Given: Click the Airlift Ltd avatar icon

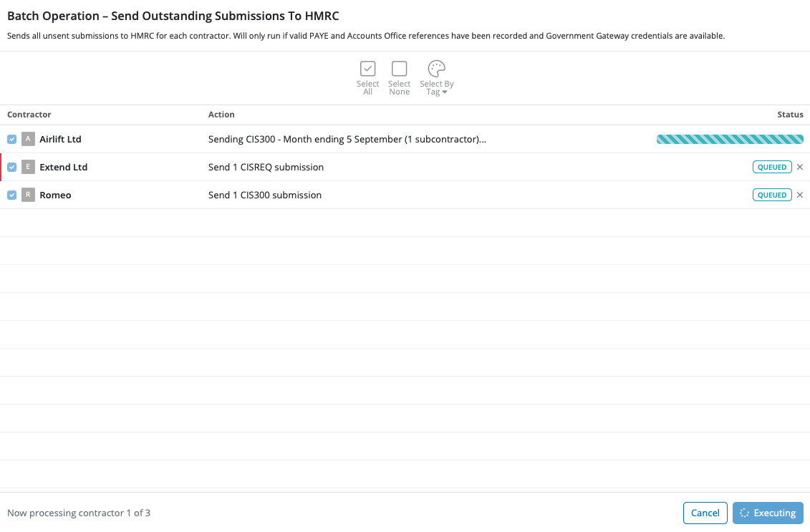Looking at the screenshot, I should pos(28,139).
